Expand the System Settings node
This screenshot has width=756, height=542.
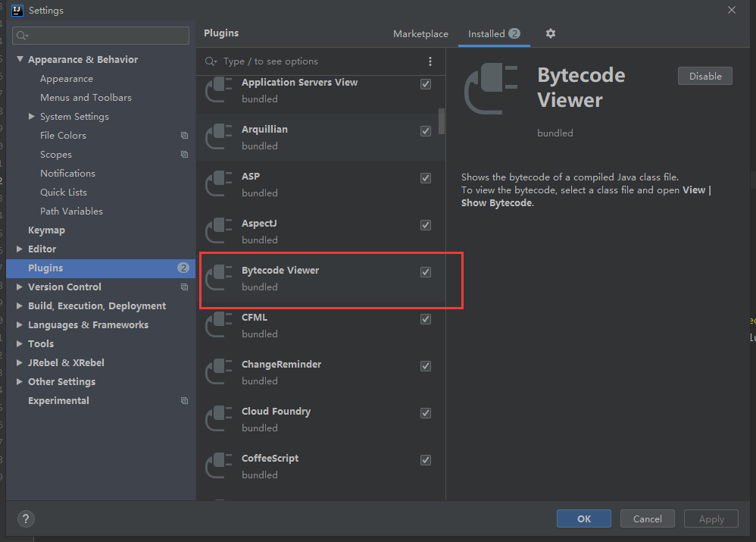(32, 116)
